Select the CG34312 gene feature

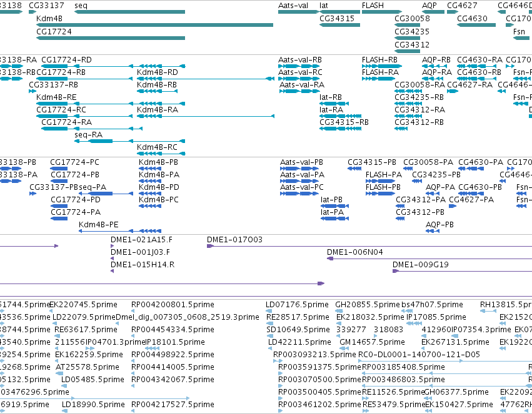click(407, 51)
